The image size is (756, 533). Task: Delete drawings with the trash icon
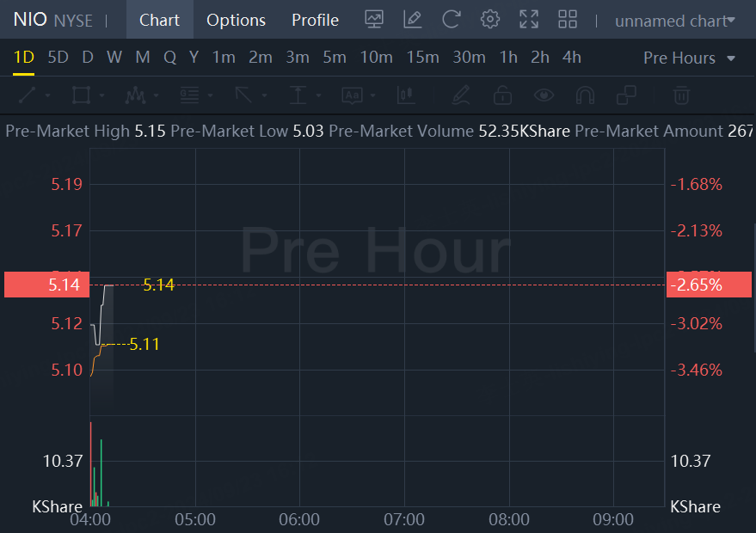[x=681, y=95]
